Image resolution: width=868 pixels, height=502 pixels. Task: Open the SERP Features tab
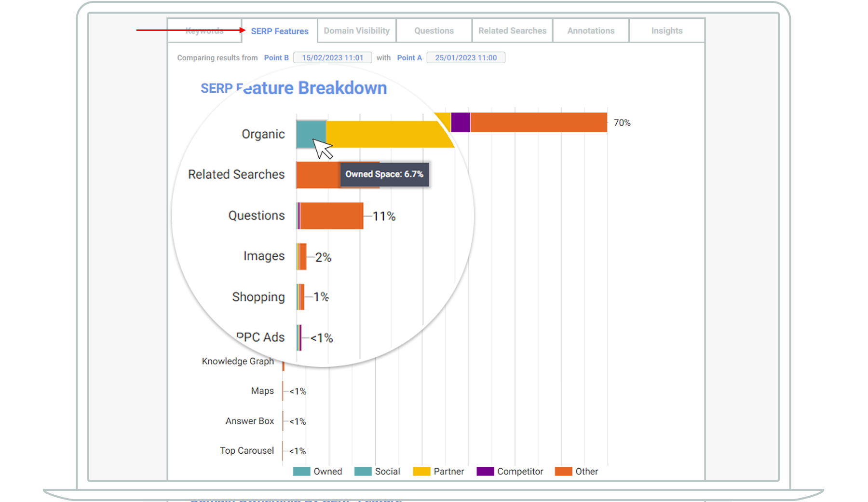point(280,31)
